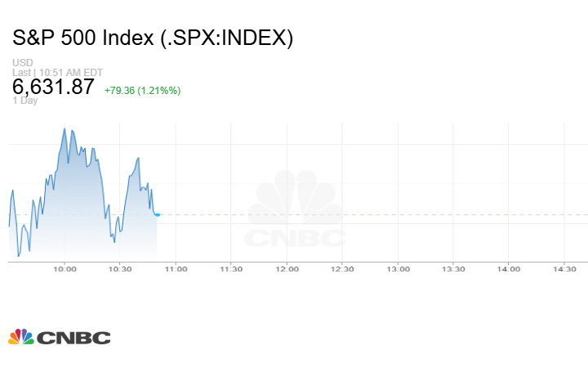This screenshot has width=588, height=368.
Task: Select the 1 Day range label
Action: coord(24,101)
